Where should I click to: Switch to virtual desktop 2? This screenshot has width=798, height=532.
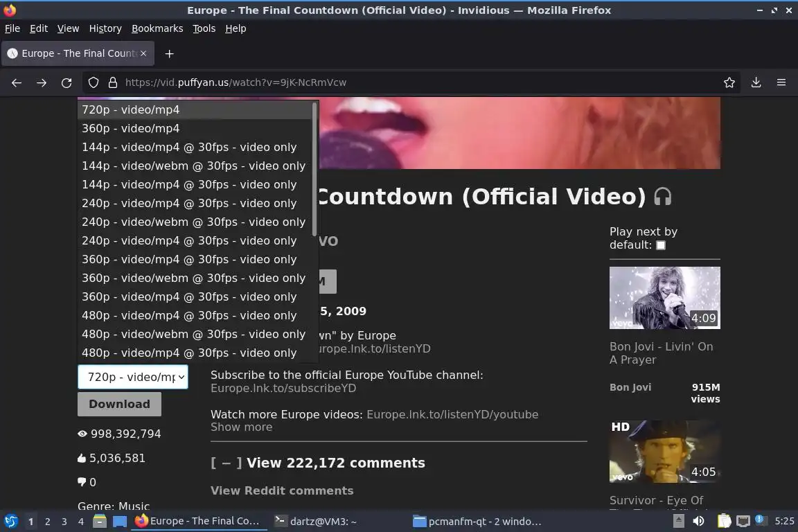point(47,522)
